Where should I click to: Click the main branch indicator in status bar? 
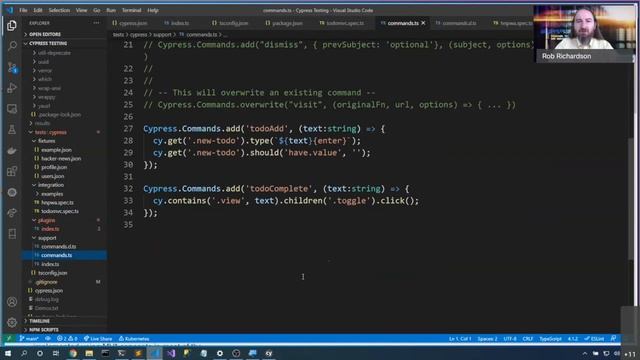click(x=29, y=338)
